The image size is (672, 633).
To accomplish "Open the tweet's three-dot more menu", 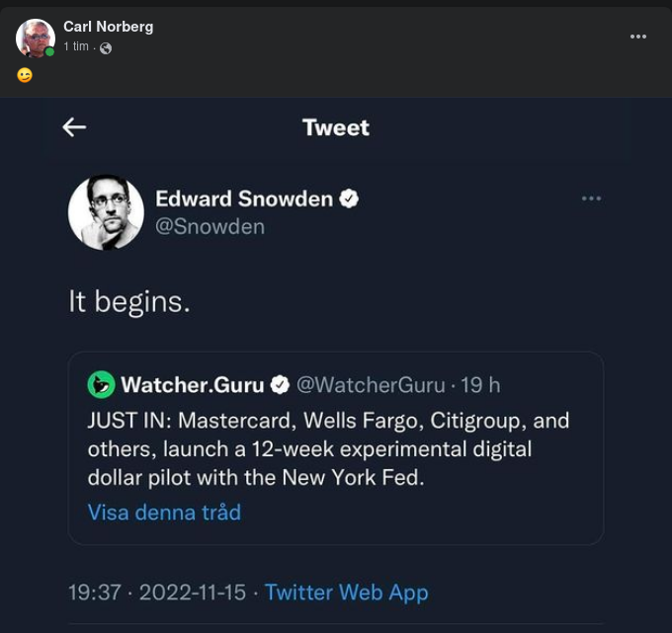I will tap(591, 198).
